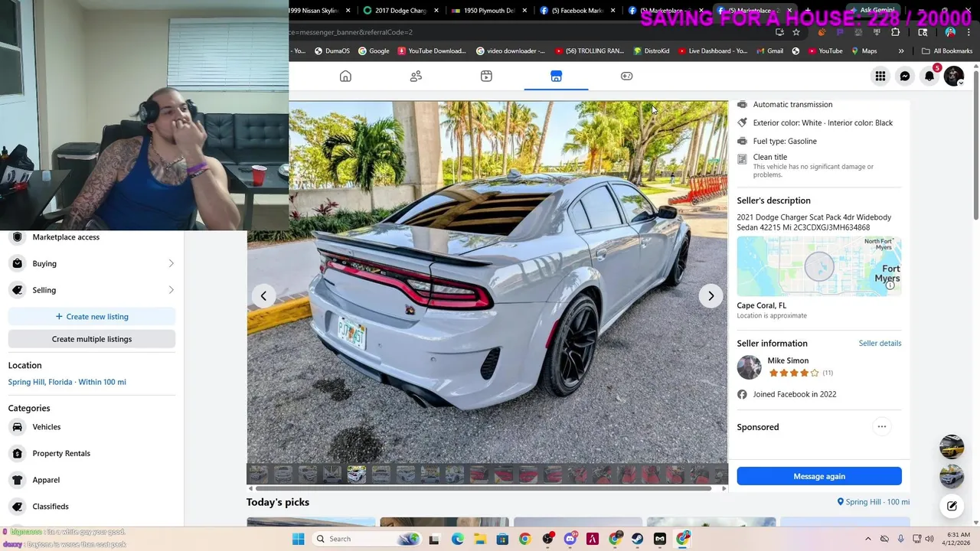Open the Apparel category

tap(92, 480)
